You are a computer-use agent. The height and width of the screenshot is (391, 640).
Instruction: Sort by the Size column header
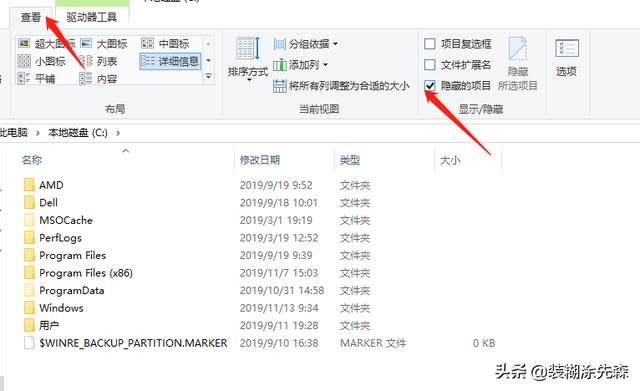click(x=450, y=160)
